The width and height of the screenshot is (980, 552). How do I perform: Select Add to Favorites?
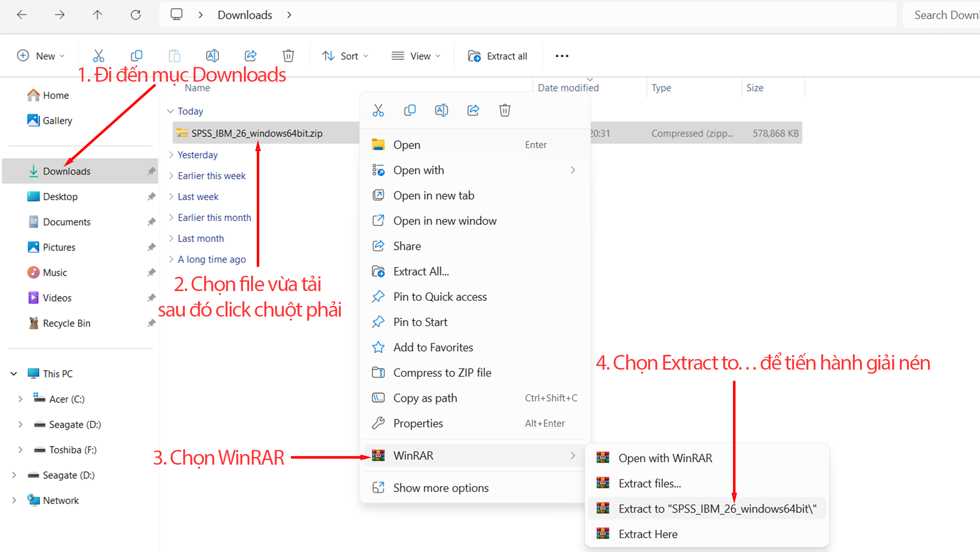[x=476, y=347]
